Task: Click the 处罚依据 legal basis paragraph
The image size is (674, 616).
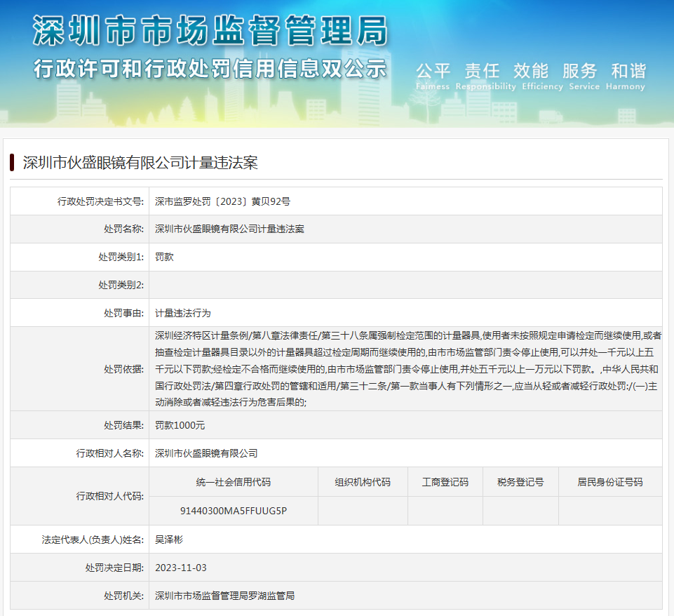Action: (407, 368)
